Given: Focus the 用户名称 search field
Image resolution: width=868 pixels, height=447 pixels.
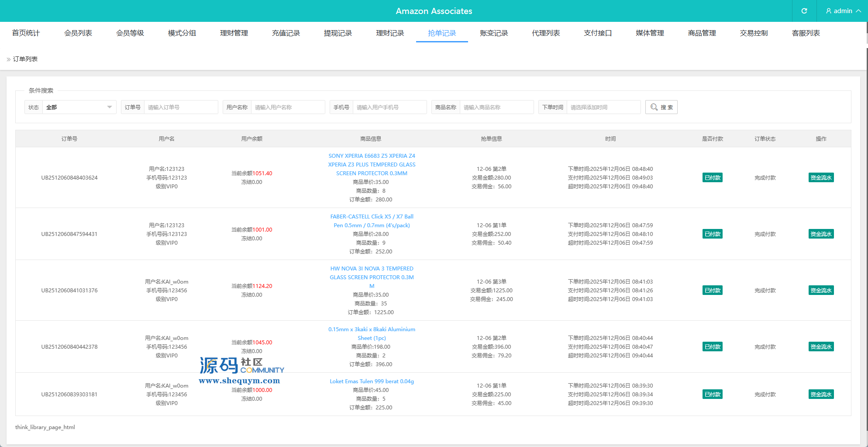Looking at the screenshot, I should [287, 107].
